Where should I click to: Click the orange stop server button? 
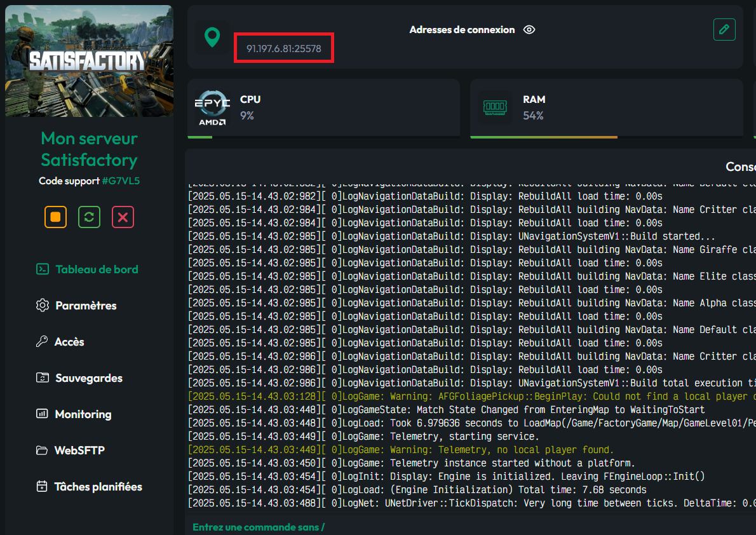pyautogui.click(x=55, y=217)
